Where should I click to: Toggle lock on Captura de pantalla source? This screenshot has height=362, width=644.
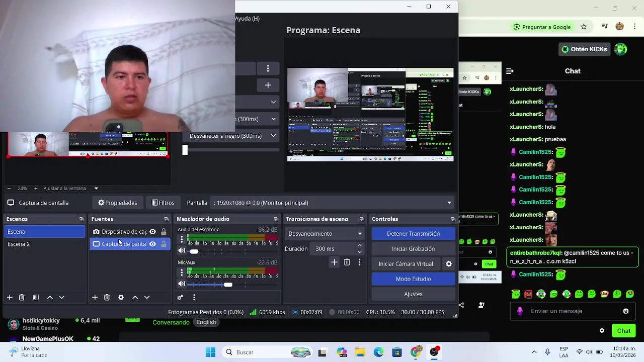click(164, 244)
